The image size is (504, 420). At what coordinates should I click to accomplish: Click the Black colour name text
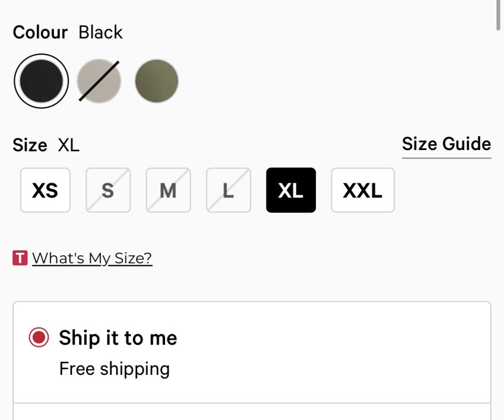point(100,32)
